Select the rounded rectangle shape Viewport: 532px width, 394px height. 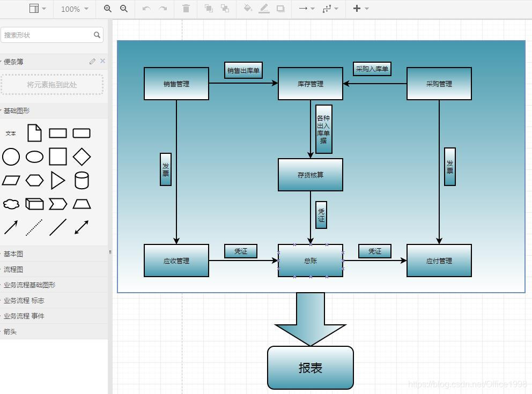click(x=82, y=133)
